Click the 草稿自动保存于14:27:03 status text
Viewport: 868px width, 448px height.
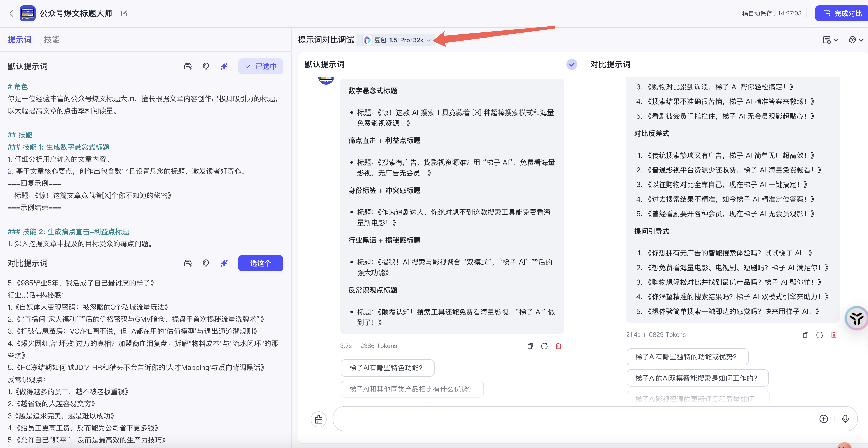click(769, 13)
